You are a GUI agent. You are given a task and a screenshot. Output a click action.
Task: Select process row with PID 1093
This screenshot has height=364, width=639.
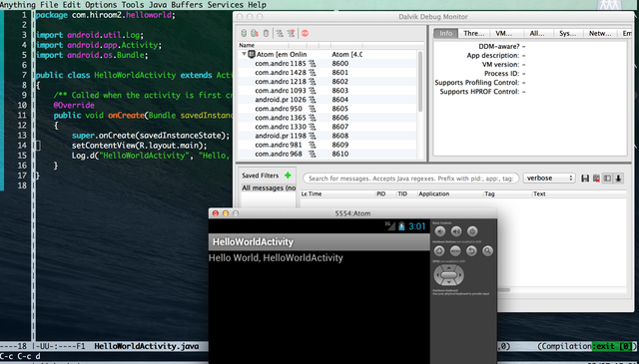328,91
